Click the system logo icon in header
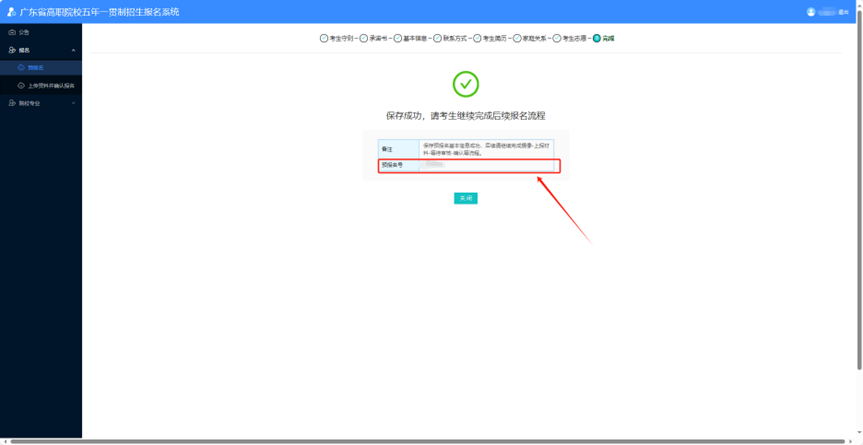Image resolution: width=863 pixels, height=445 pixels. (x=12, y=12)
